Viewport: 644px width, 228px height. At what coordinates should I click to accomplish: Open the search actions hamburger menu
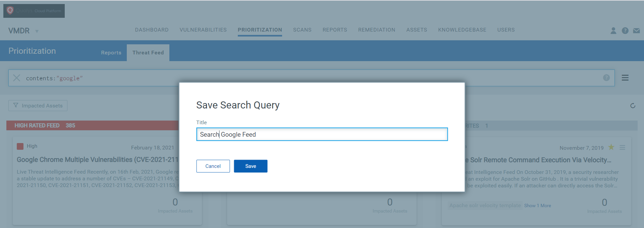[625, 78]
